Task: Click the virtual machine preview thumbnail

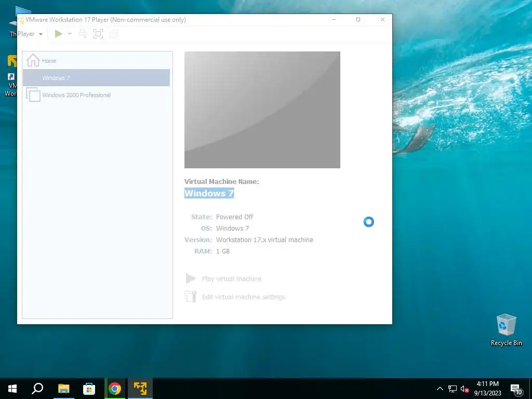Action: [x=262, y=110]
